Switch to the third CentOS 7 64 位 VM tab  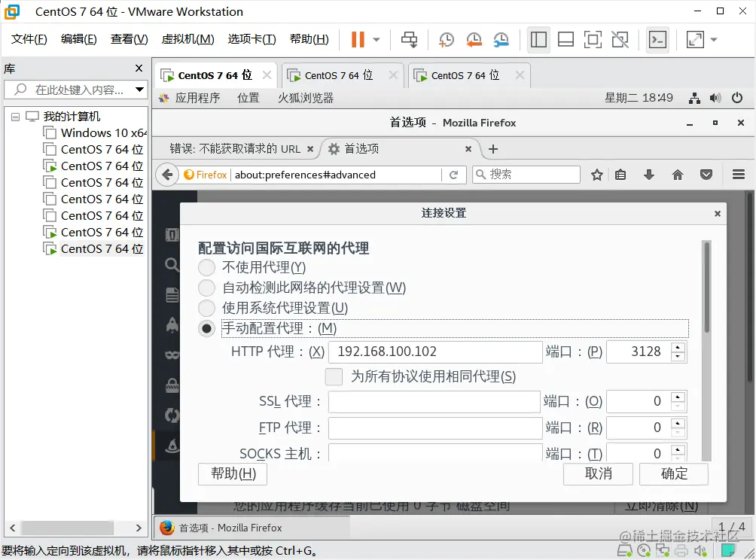click(x=465, y=75)
